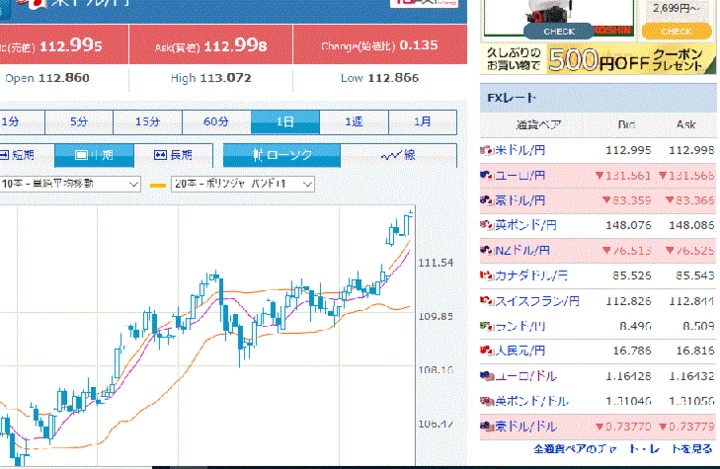Open the ユーロ/ドル rate link

point(526,376)
